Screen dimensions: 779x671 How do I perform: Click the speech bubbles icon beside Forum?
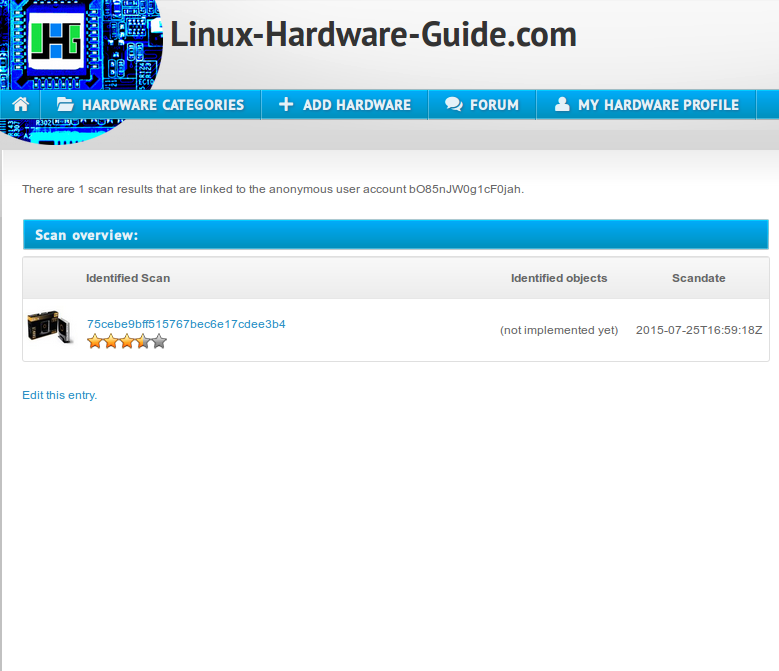click(454, 104)
